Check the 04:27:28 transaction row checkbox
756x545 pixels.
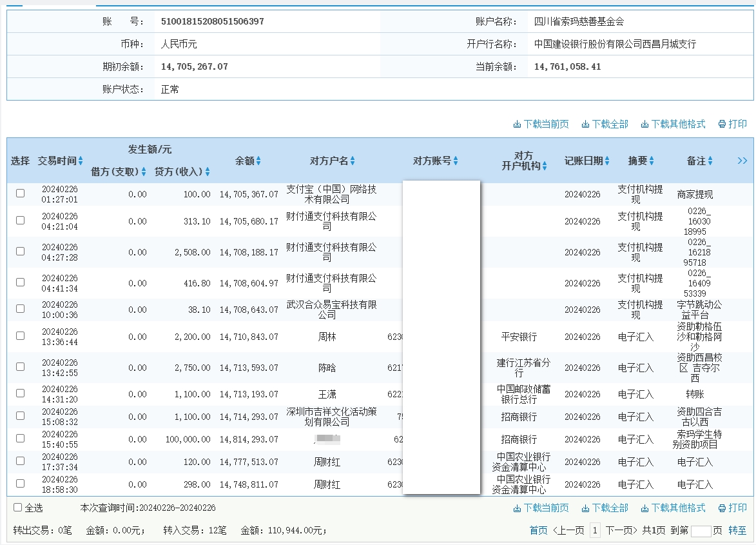[x=20, y=252]
